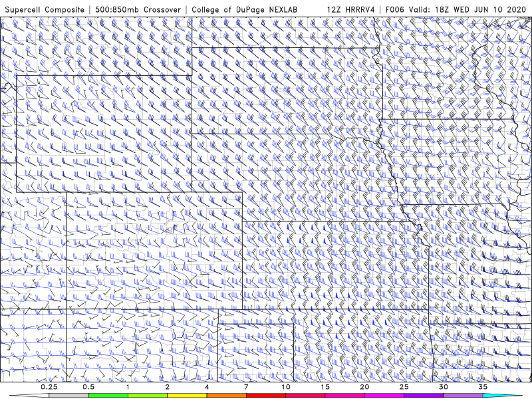Click the 'Supercell Composite' title text

45,9
